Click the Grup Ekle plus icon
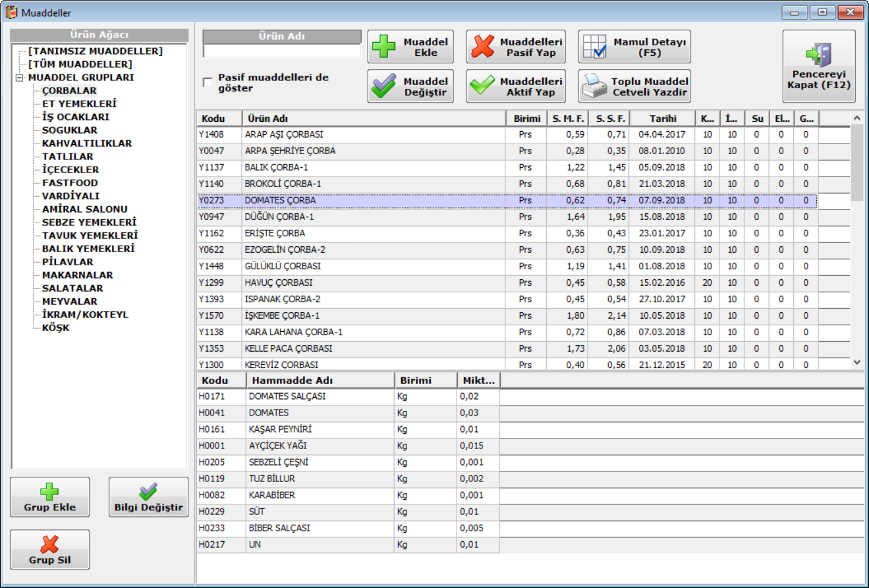 [x=50, y=491]
